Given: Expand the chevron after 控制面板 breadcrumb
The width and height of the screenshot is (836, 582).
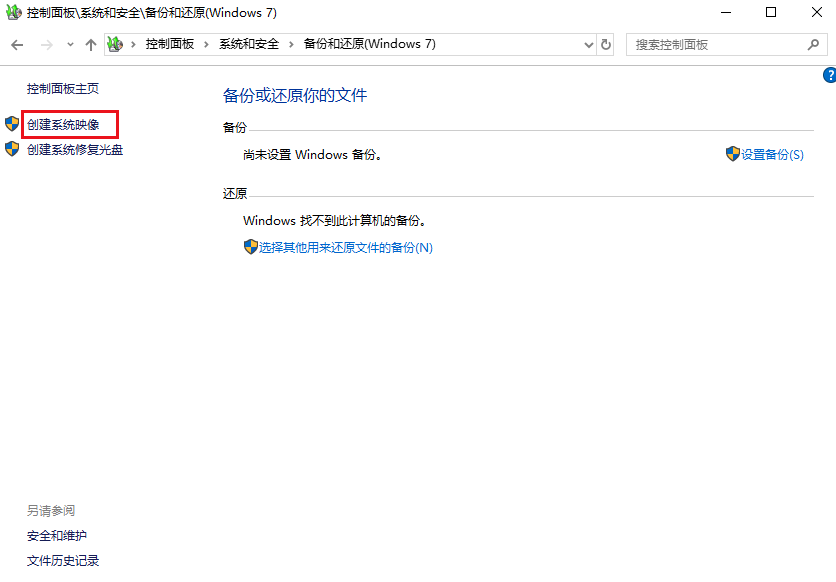Looking at the screenshot, I should click(x=209, y=45).
